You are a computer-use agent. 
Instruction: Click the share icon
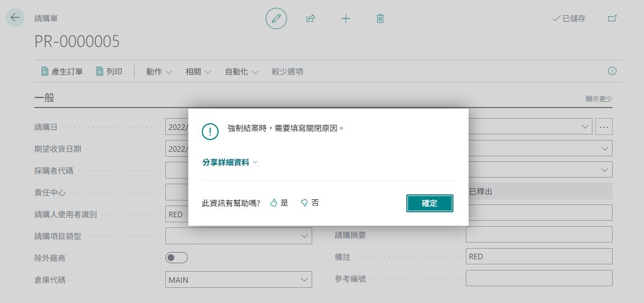pos(311,18)
